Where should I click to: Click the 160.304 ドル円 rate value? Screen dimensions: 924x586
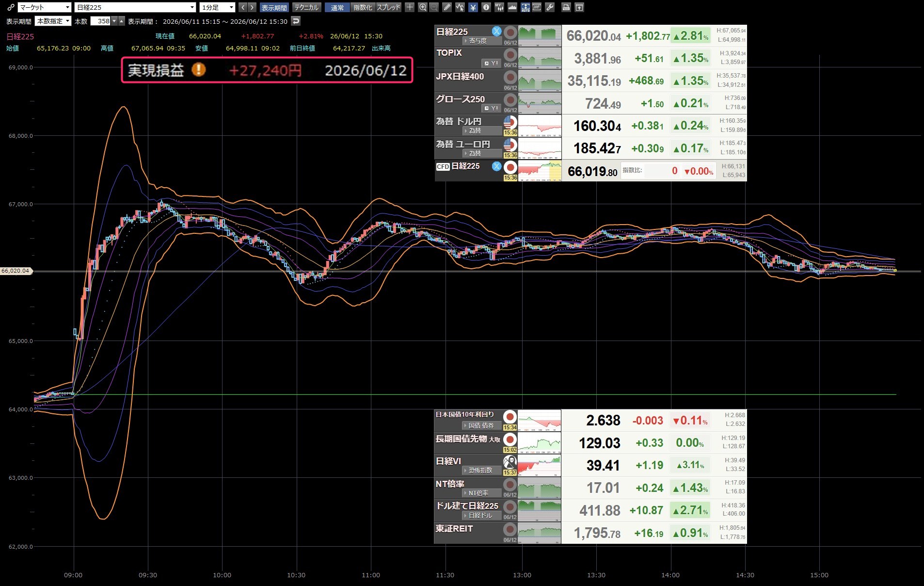[x=597, y=126]
